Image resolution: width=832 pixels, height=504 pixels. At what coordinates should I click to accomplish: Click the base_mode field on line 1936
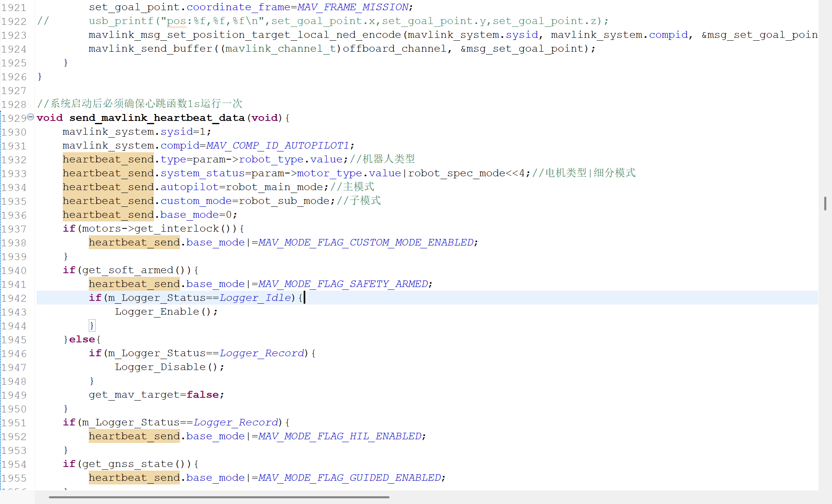[x=188, y=215]
